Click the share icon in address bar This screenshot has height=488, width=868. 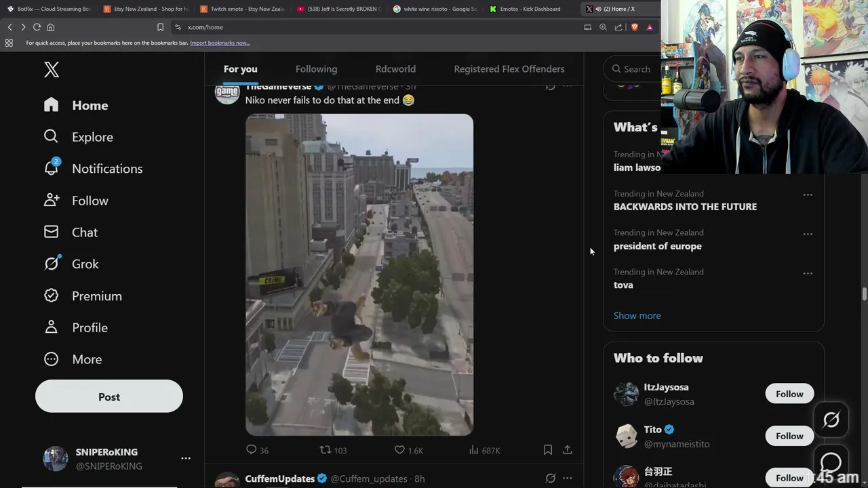click(618, 27)
